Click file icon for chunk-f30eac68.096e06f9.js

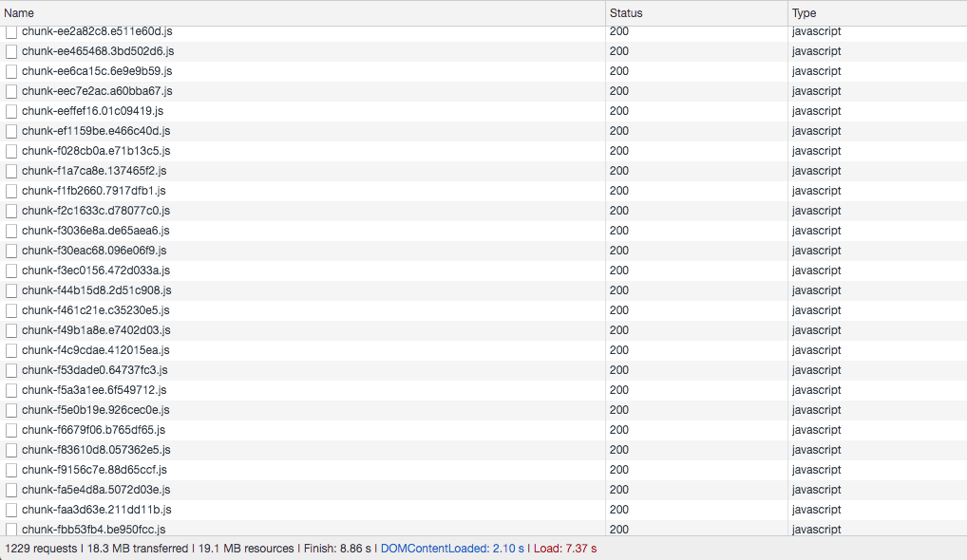pos(11,251)
